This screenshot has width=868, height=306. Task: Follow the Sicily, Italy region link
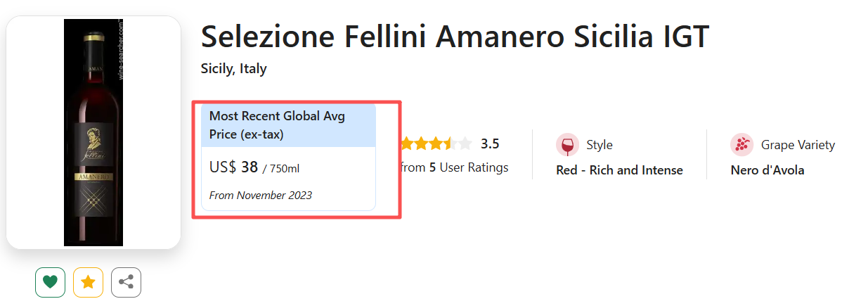click(233, 69)
